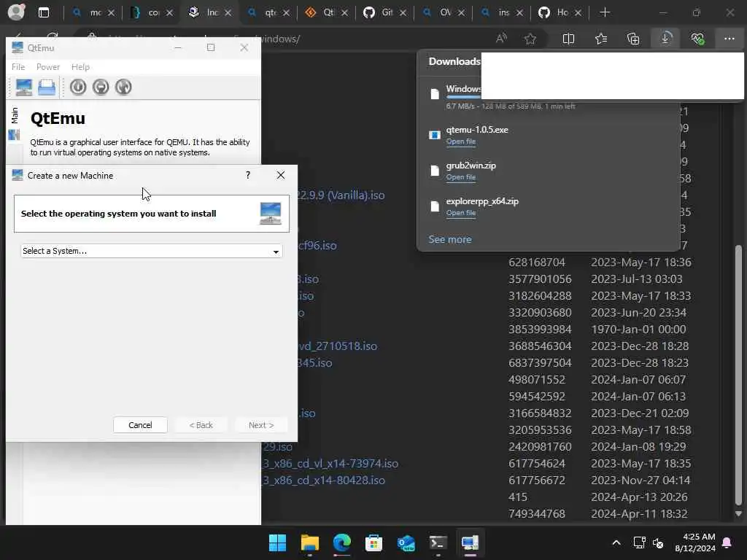Click the favorite star icon in address bar
The height and width of the screenshot is (560, 747).
tap(530, 39)
